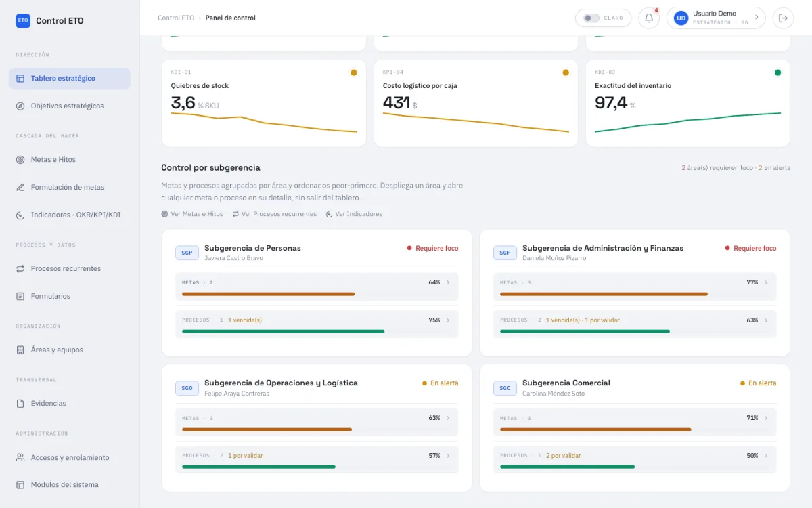The width and height of the screenshot is (812, 508).
Task: Expand Metas row in Subgerencia Comercial
Action: [635, 422]
